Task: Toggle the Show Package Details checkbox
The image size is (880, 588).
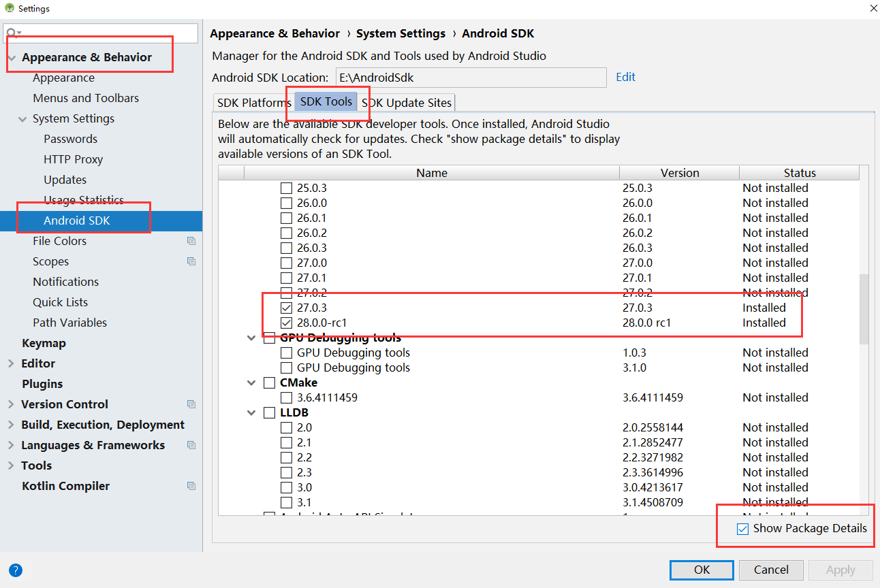Action: (x=742, y=529)
